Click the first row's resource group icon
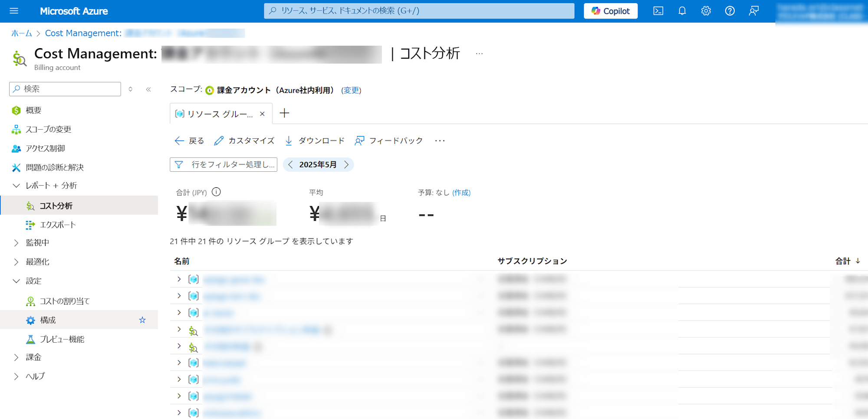This screenshot has width=868, height=419. (x=194, y=279)
